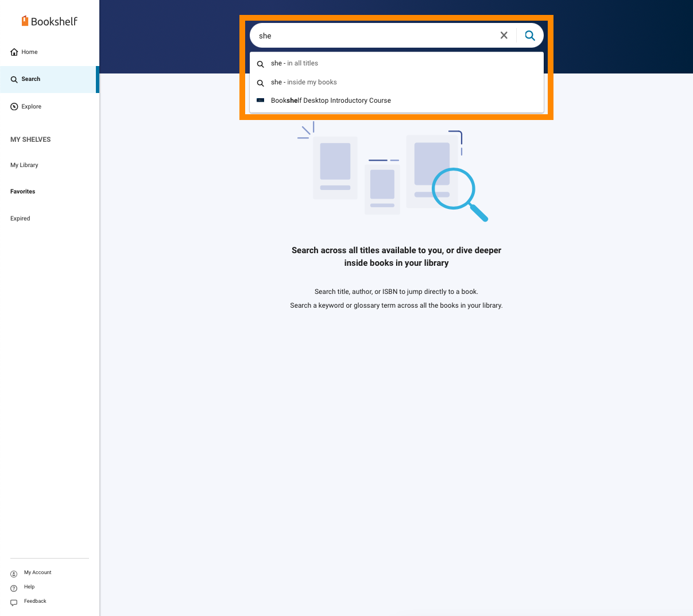Show the Expired books shelf

tap(20, 219)
